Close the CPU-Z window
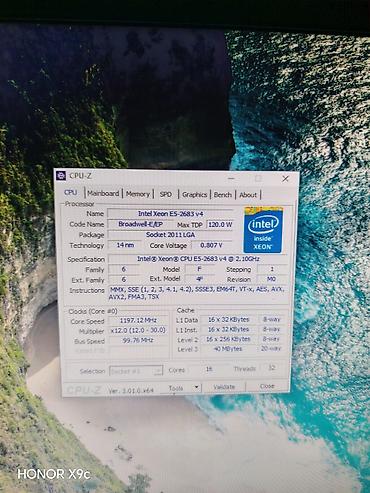 [x=285, y=179]
